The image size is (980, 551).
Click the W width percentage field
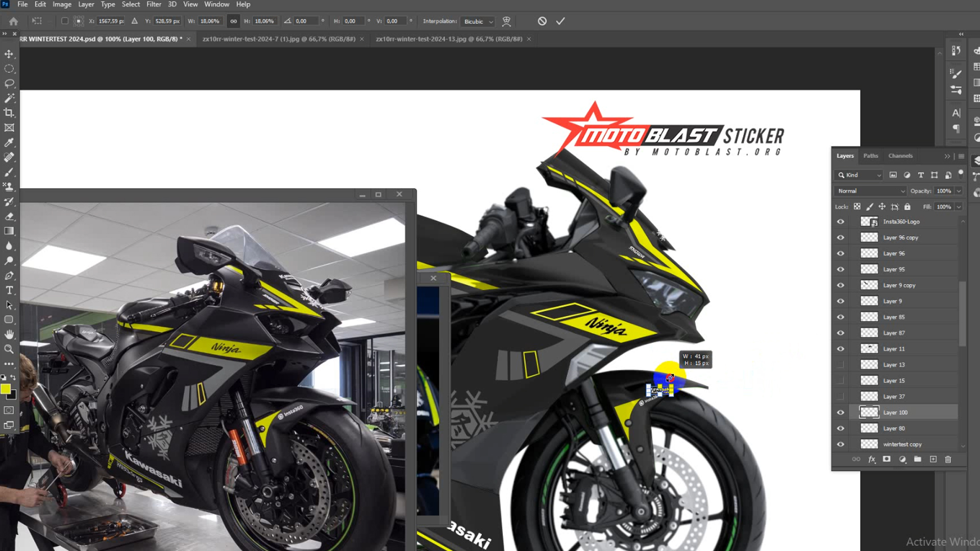210,21
